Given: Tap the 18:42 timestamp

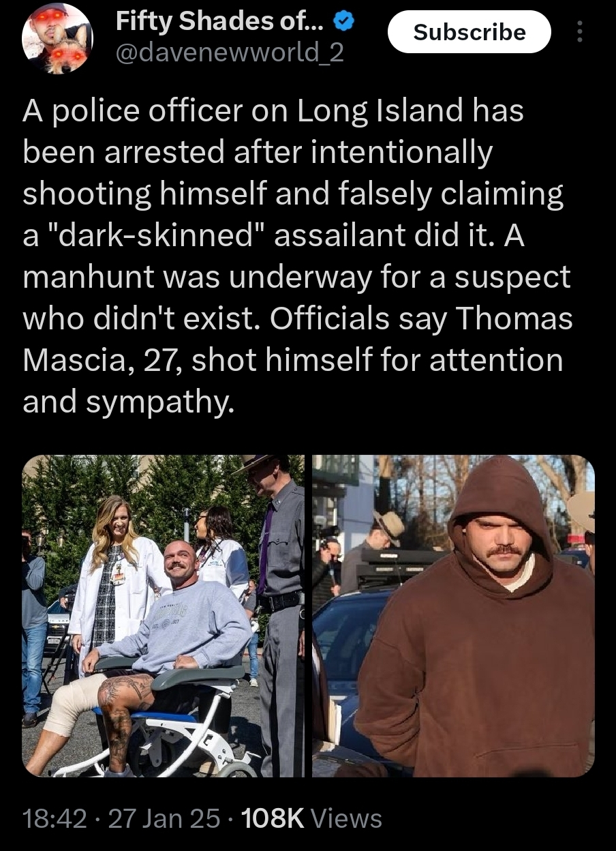Looking at the screenshot, I should [55, 818].
